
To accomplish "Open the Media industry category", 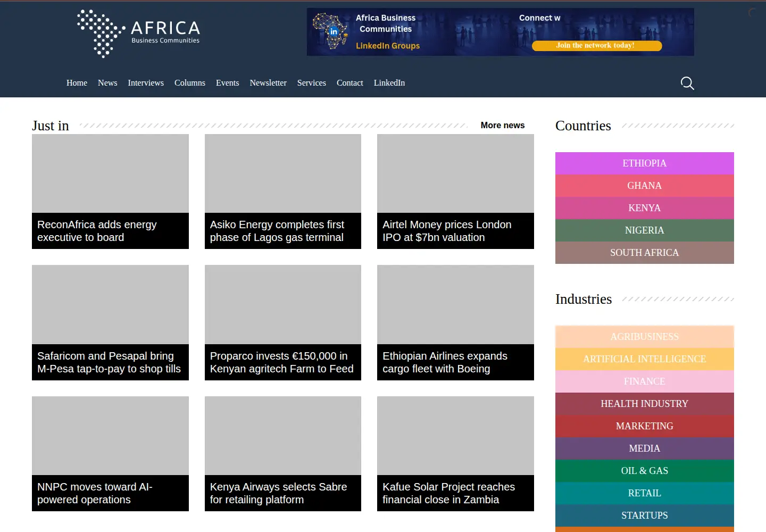I will pos(645,448).
